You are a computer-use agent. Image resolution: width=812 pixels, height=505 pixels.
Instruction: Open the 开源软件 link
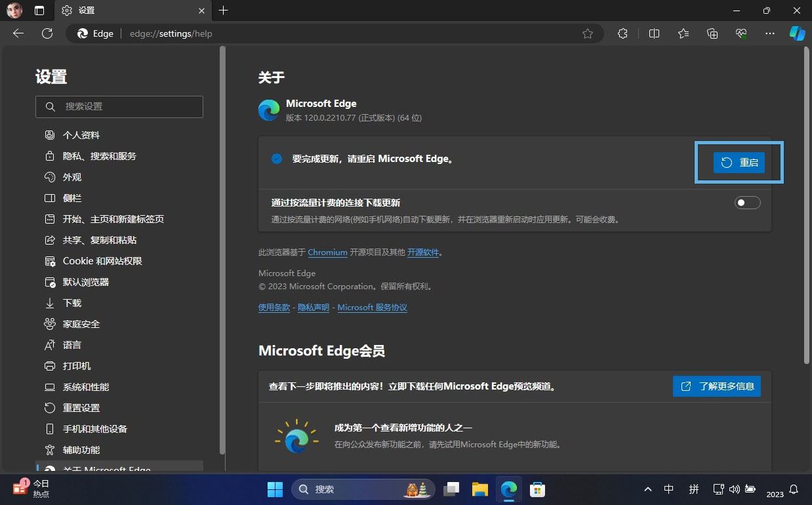click(423, 253)
